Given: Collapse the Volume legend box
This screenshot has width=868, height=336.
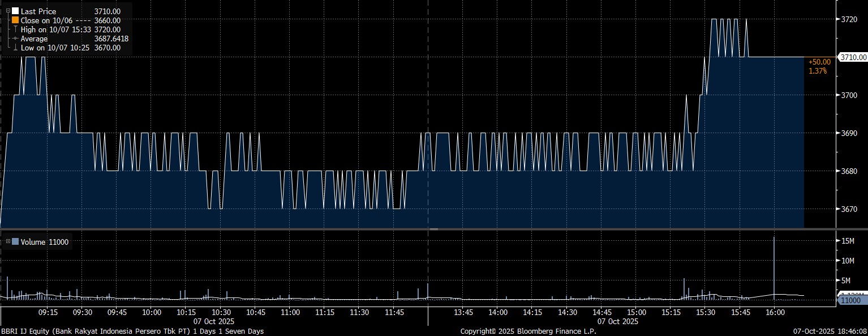Looking at the screenshot, I should pyautogui.click(x=8, y=242).
